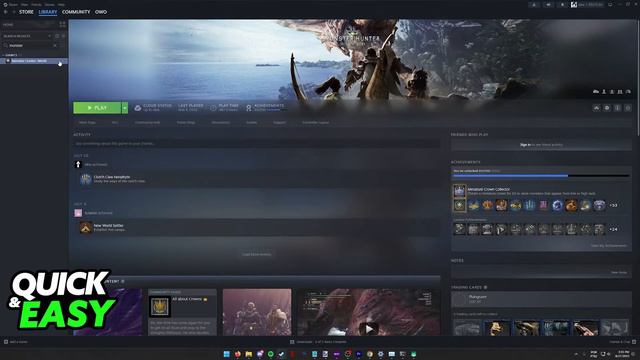Open the OWO profile tab

(x=101, y=12)
